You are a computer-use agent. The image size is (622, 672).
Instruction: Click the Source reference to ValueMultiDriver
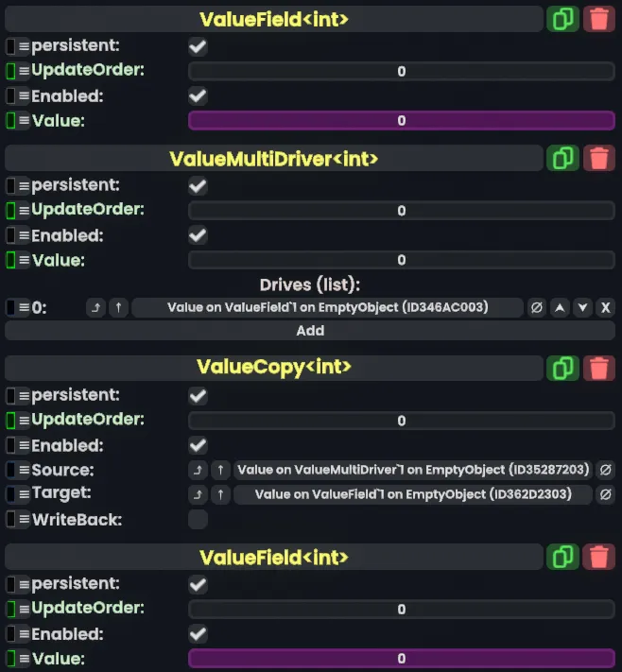click(x=414, y=470)
